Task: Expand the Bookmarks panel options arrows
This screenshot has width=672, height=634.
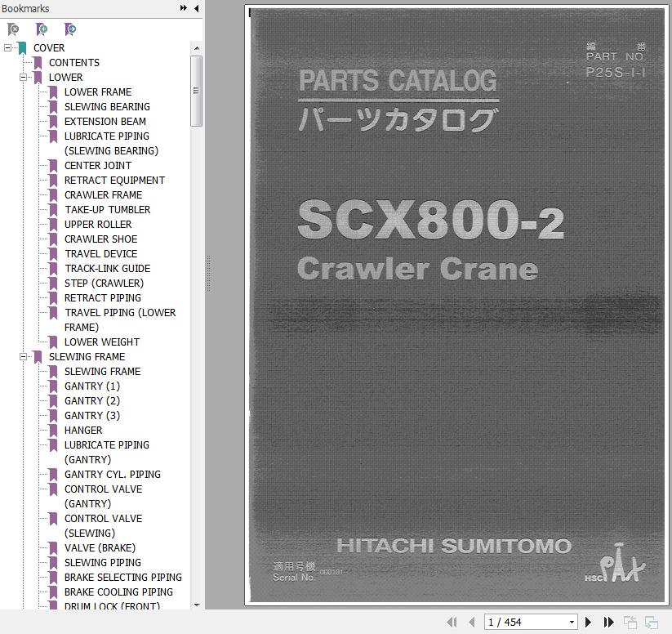Action: pyautogui.click(x=184, y=7)
